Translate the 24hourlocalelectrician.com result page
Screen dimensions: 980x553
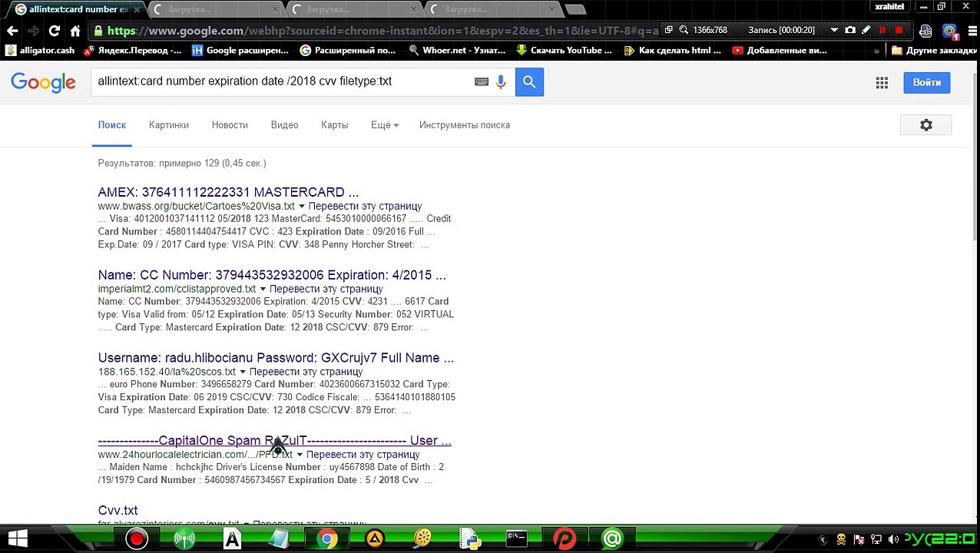363,455
